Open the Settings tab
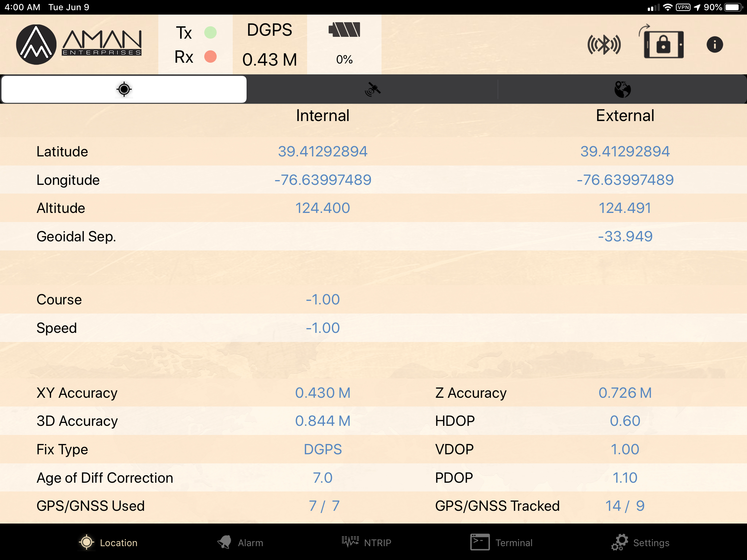 pos(640,542)
